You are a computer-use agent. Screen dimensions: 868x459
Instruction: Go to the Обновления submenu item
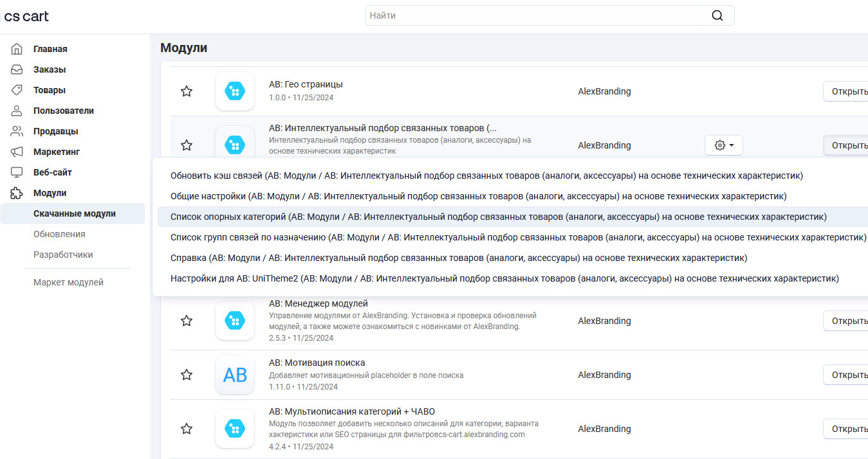point(59,234)
